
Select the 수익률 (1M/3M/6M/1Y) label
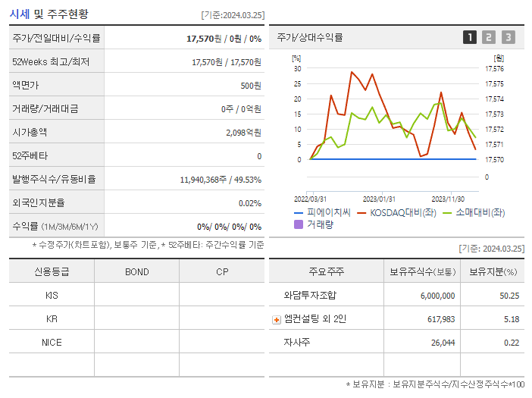[x=55, y=227]
